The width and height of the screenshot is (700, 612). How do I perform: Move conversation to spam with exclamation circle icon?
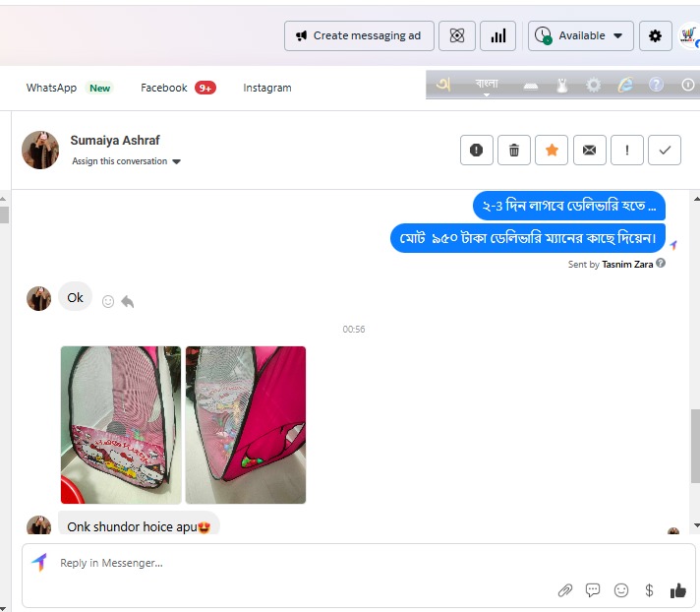(x=477, y=150)
